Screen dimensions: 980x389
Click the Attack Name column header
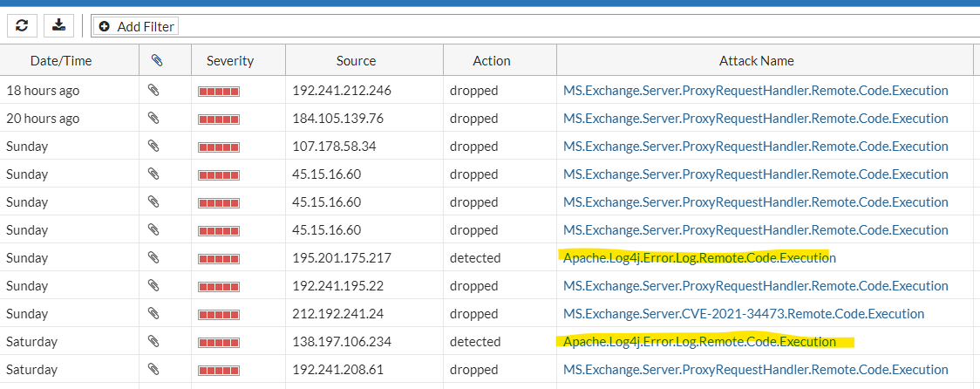756,60
